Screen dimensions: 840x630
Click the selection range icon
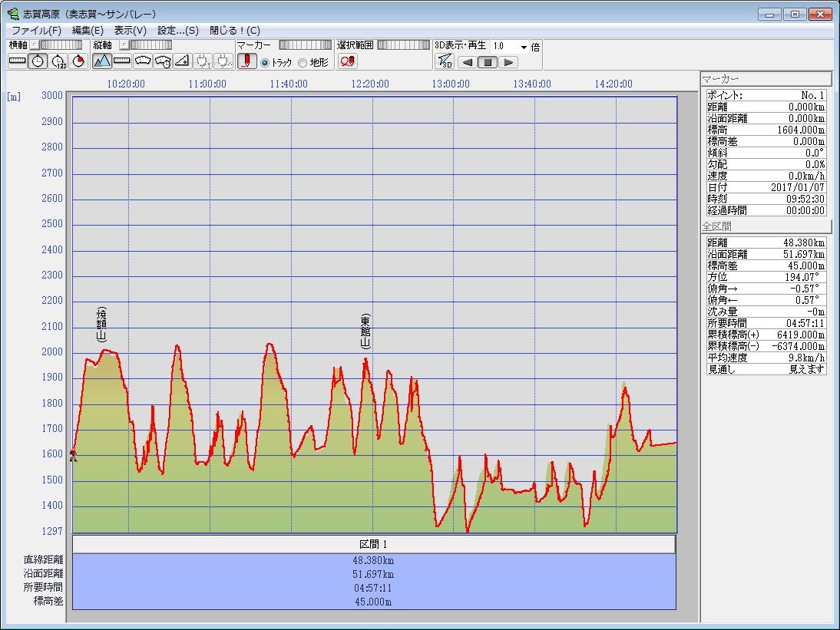click(347, 61)
